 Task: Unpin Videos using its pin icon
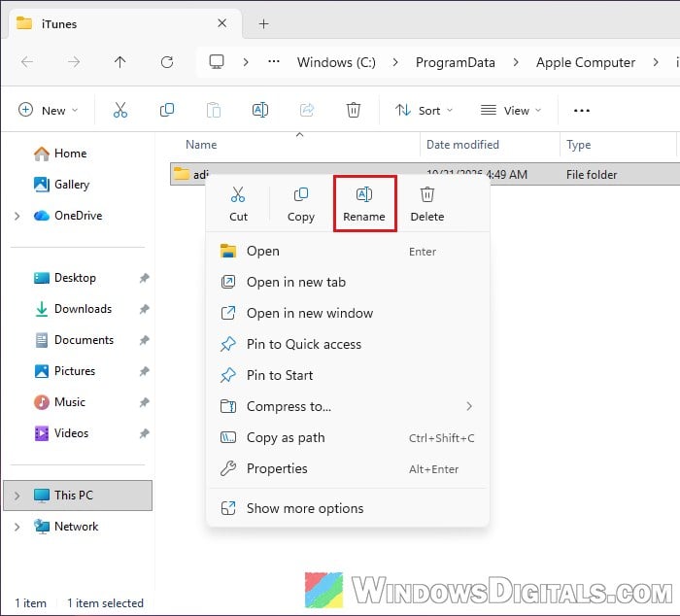(x=144, y=433)
